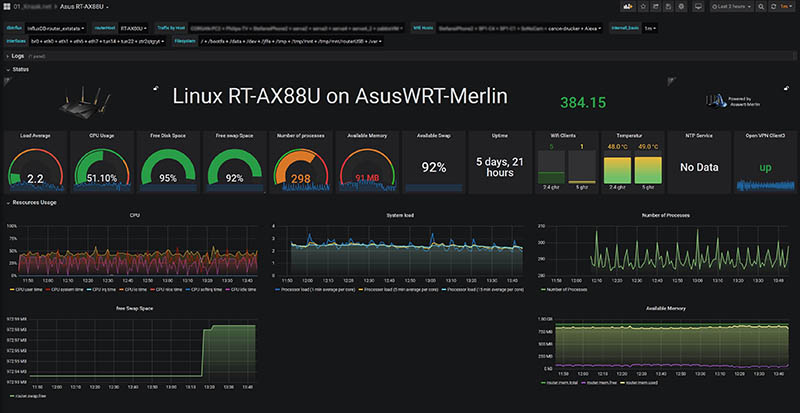Viewport: 800px width, 413px height.
Task: Click the Save dashboard icon
Action: (668, 6)
